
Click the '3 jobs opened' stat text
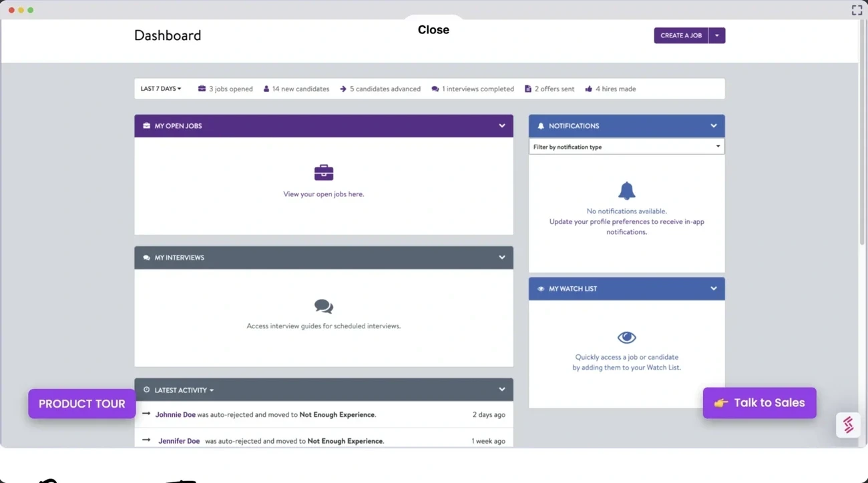231,89
